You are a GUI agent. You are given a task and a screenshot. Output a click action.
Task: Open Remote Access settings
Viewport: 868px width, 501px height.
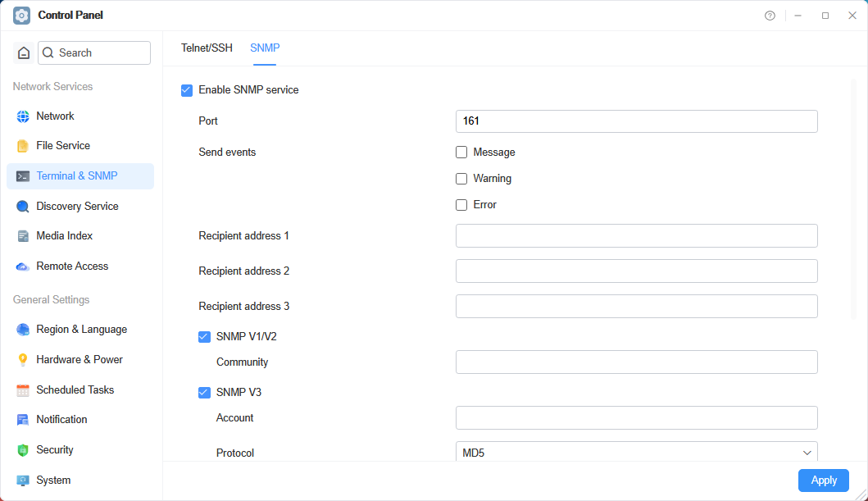pos(23,266)
